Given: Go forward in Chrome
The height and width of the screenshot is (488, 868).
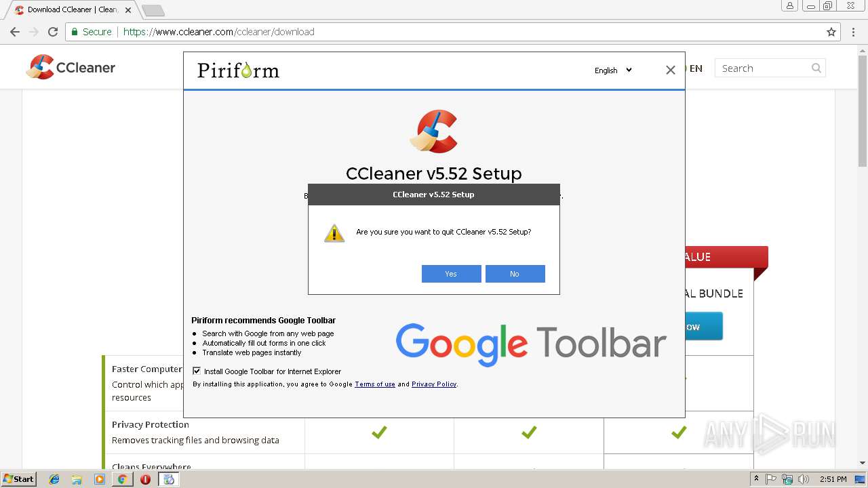Looking at the screenshot, I should click(x=34, y=32).
